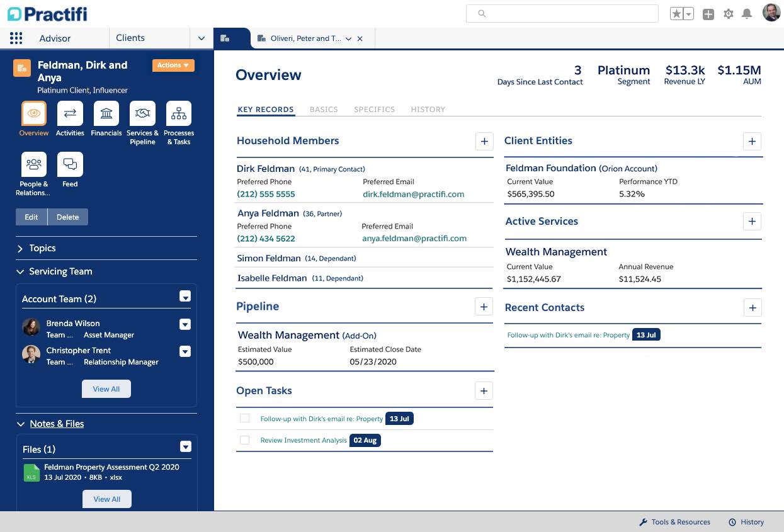Click Dirk's phone (212) 555 5555

(x=266, y=194)
